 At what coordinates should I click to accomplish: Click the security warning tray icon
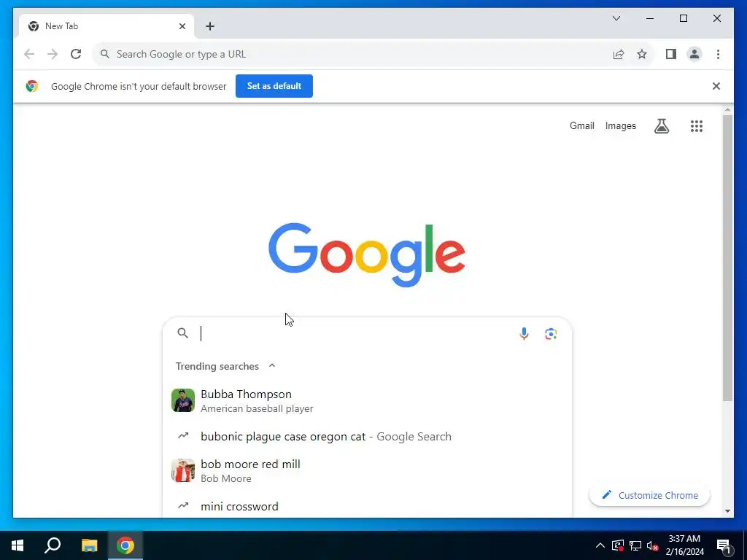click(617, 545)
